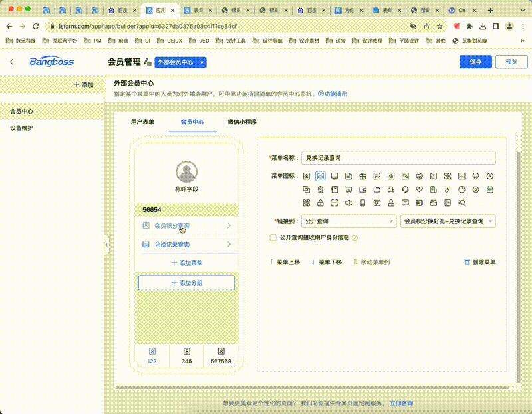
Task: Expand the 外部会员中心 mode dropdown
Action: tap(180, 62)
